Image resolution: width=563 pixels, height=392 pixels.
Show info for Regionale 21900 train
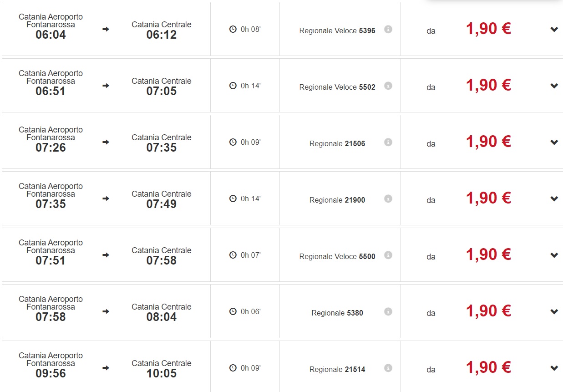(x=388, y=199)
